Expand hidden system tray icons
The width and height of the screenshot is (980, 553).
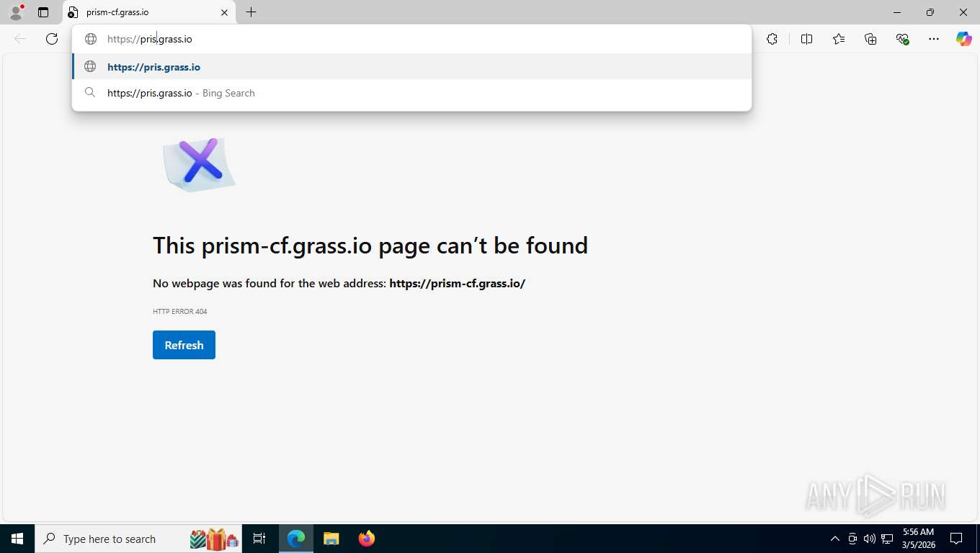[x=835, y=539]
